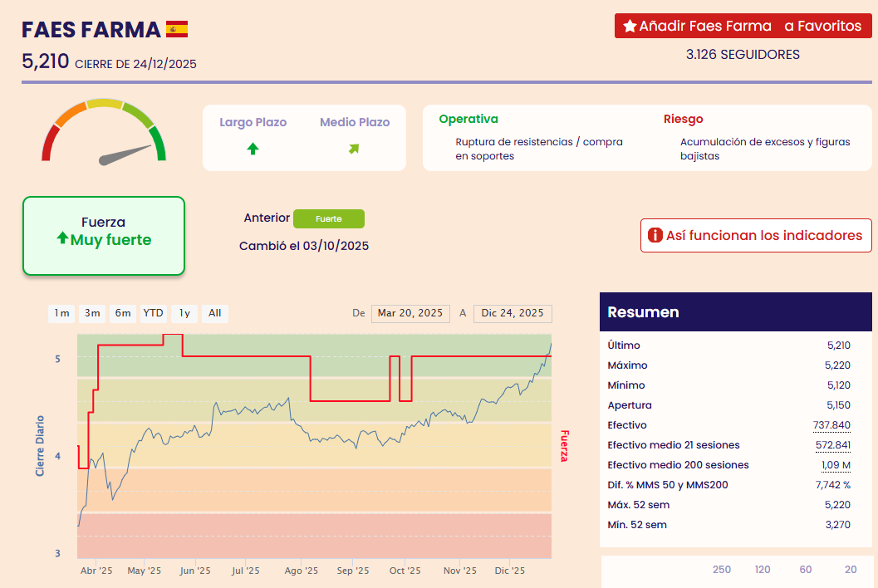Select the 1m chart range
This screenshot has height=588, width=878.
61,313
